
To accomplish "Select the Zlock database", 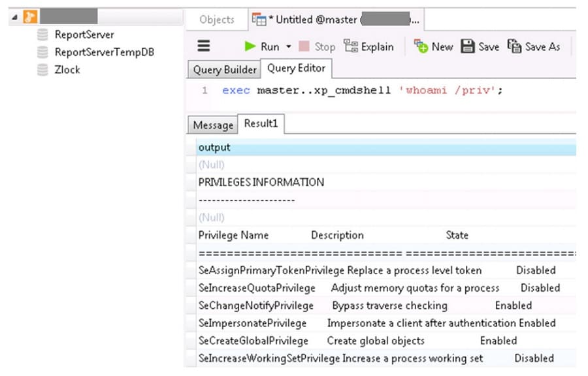I will coord(67,70).
